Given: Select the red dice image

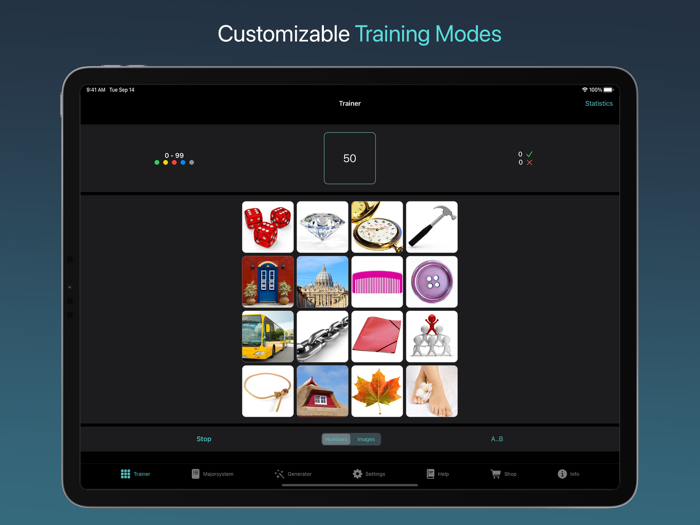Looking at the screenshot, I should pyautogui.click(x=268, y=227).
